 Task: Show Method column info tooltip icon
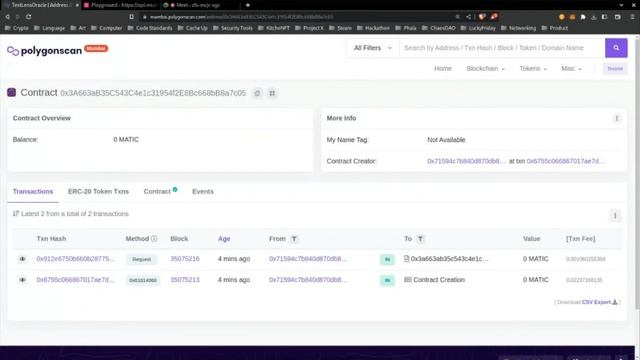click(x=154, y=239)
